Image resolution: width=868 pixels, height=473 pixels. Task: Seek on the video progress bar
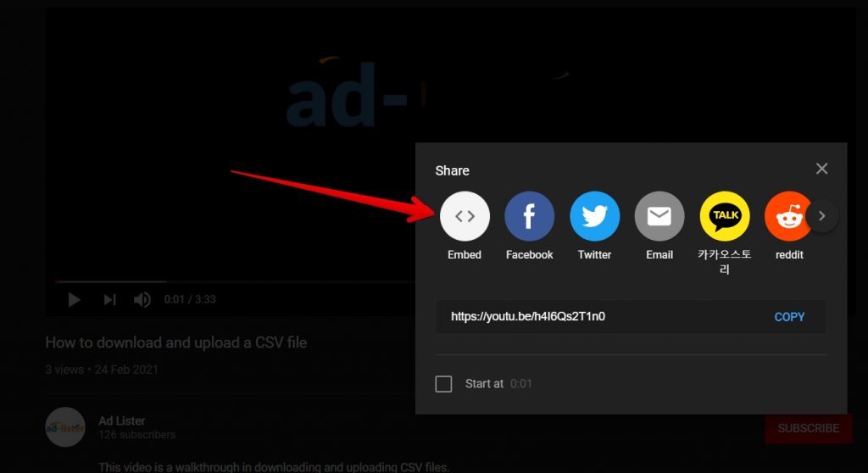[x=236, y=282]
